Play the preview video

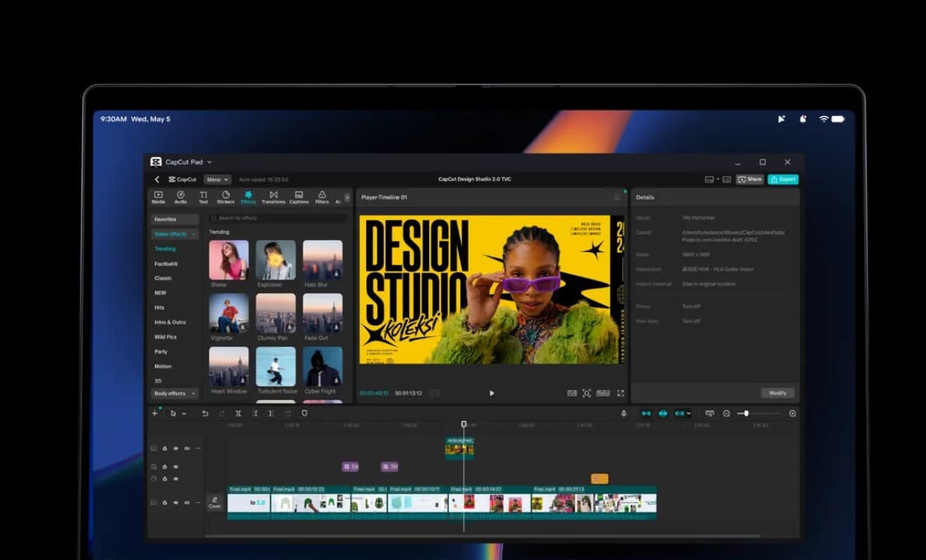(x=492, y=393)
